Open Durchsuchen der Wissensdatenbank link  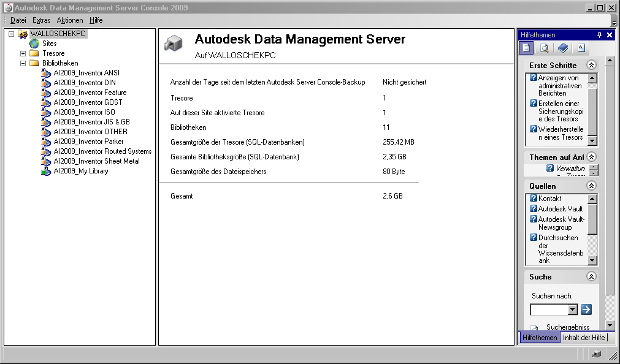pyautogui.click(x=561, y=249)
